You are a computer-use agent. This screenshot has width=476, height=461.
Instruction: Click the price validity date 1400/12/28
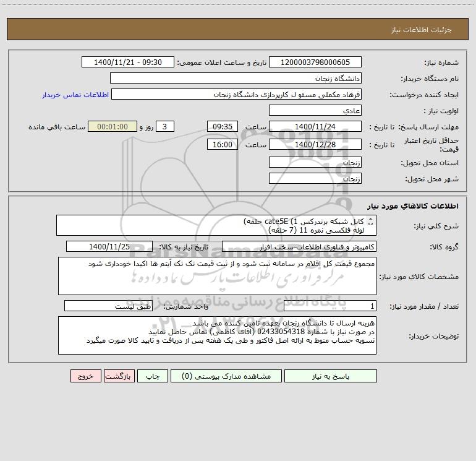point(315,144)
